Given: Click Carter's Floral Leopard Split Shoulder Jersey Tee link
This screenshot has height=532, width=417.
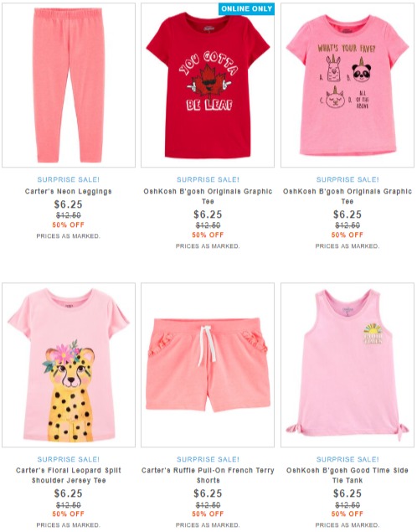Looking at the screenshot, I should (69, 475).
